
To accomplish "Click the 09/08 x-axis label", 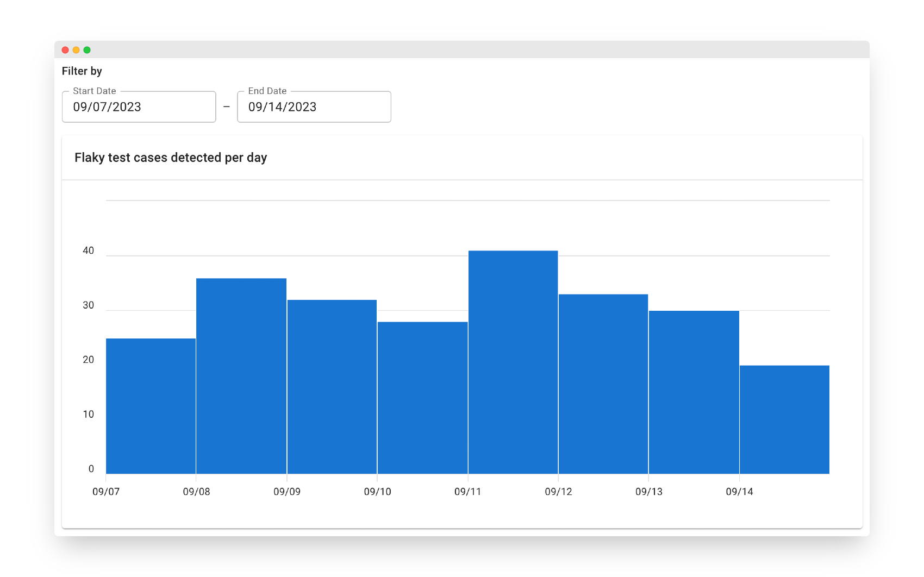I will 196,492.
